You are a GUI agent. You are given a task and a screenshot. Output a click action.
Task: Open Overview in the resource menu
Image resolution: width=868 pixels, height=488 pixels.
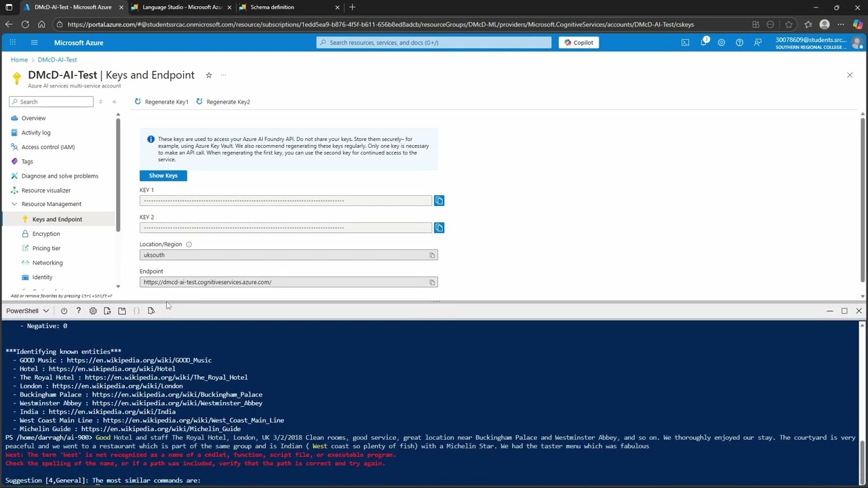pos(33,118)
